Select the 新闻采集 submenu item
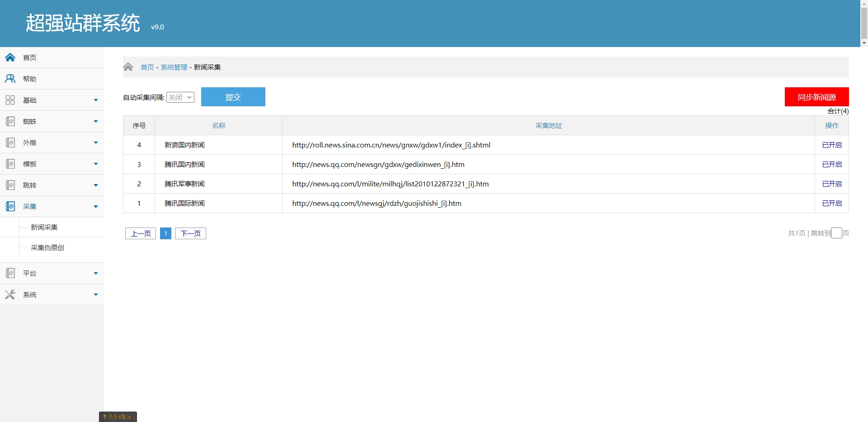The image size is (868, 422). pos(44,227)
